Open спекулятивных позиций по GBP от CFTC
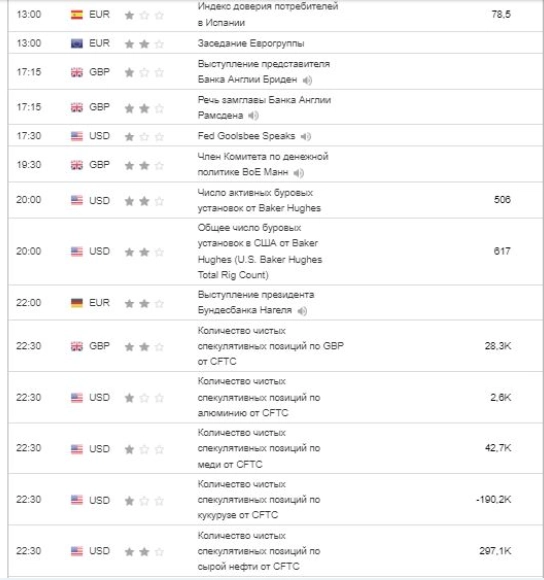Screen dimensions: 544x580 coord(271,346)
